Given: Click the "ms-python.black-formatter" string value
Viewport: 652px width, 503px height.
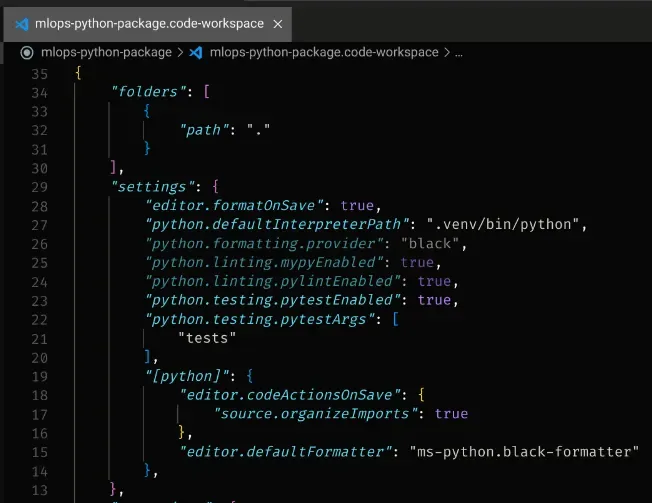Looking at the screenshot, I should coord(524,452).
